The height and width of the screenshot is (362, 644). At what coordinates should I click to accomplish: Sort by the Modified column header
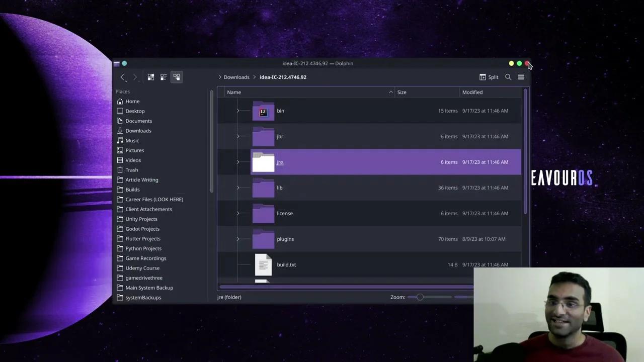tap(472, 92)
